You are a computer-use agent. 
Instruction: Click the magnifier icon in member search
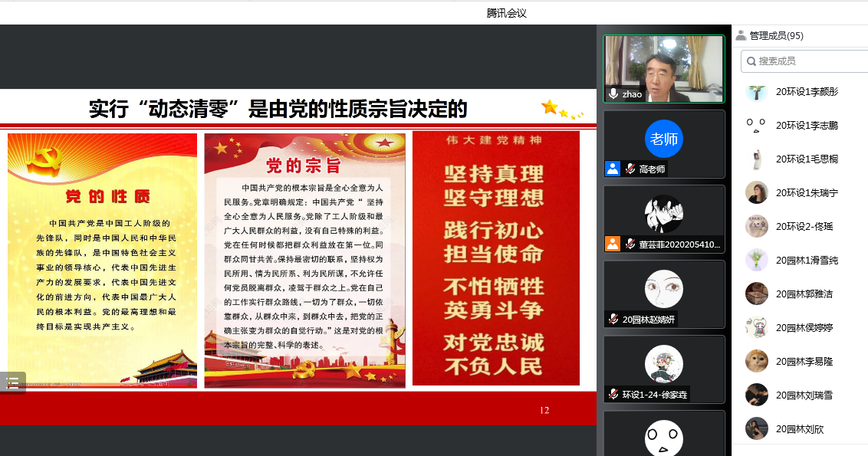[x=750, y=61]
